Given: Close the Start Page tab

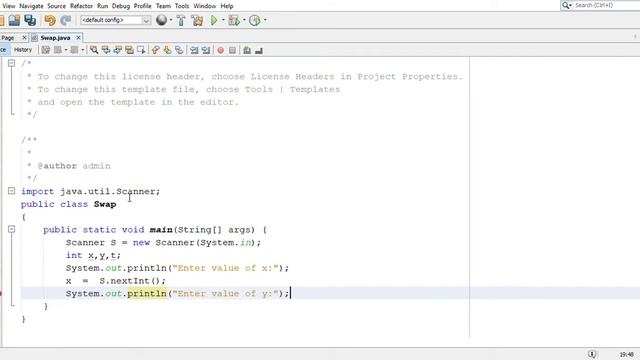Looking at the screenshot, I should (24, 38).
